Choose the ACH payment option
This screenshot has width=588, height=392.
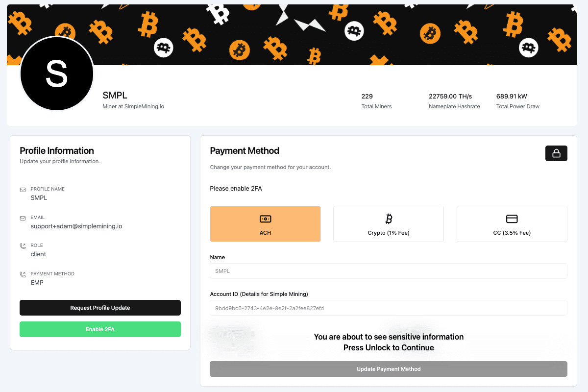tap(265, 224)
